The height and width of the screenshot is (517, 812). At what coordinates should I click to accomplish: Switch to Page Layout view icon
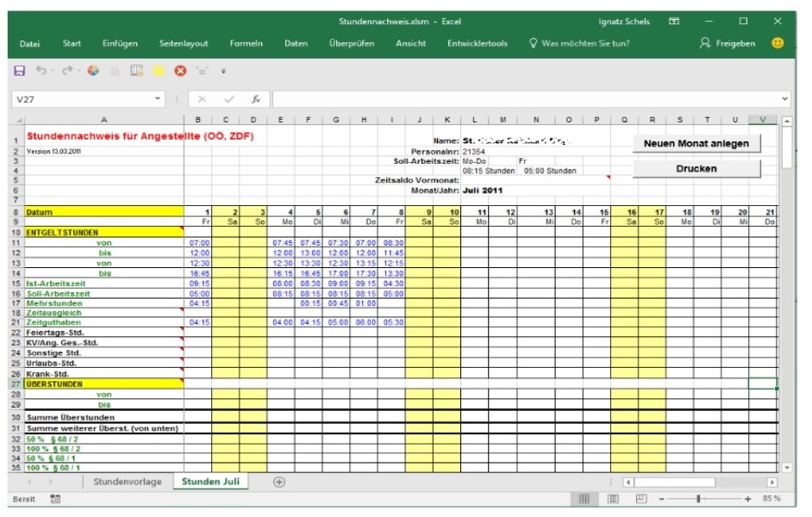pos(613,499)
